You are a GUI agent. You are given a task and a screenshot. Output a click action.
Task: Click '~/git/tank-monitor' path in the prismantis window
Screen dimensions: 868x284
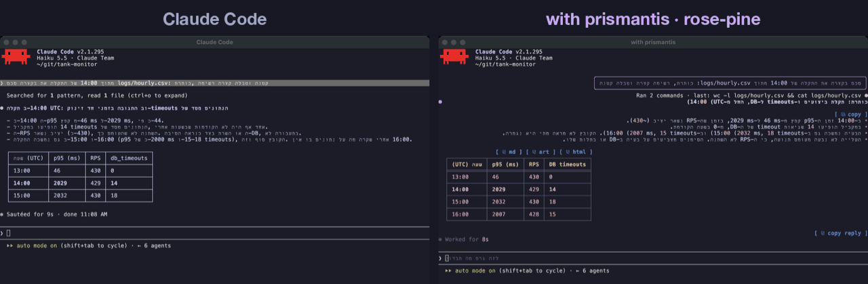(x=505, y=64)
